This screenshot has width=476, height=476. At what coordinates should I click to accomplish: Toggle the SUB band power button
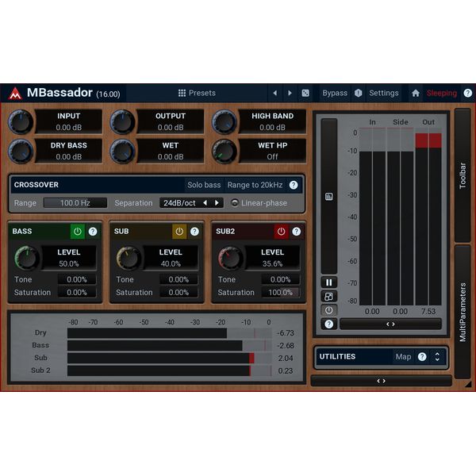click(x=179, y=232)
